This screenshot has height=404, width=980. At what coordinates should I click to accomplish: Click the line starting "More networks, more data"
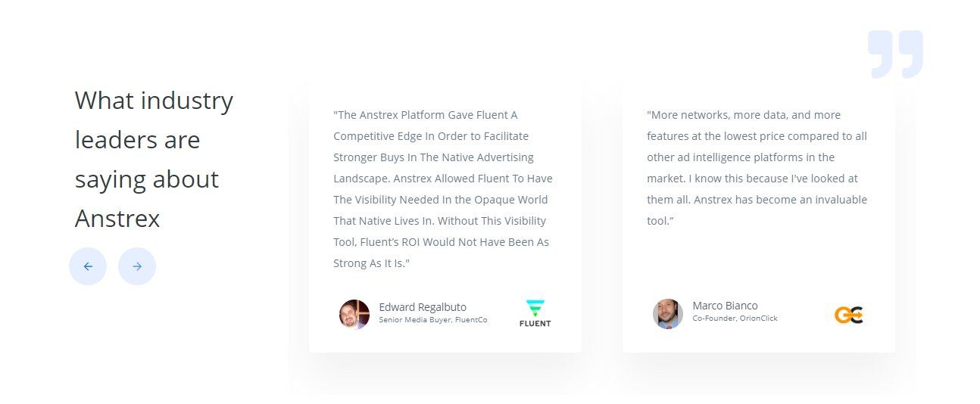click(744, 115)
